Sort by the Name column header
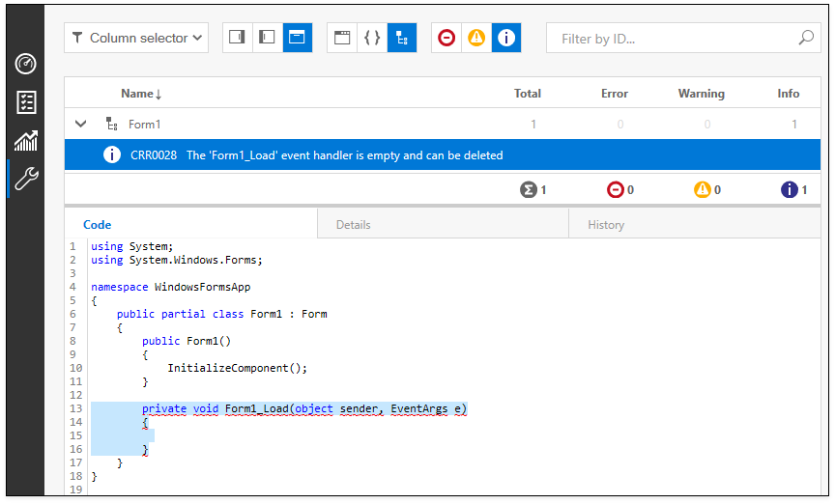 coord(141,94)
